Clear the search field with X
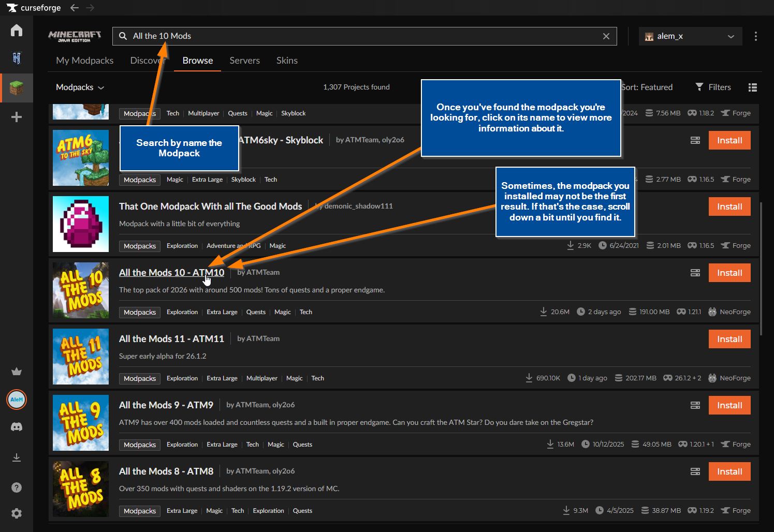This screenshot has width=774, height=532. point(606,36)
